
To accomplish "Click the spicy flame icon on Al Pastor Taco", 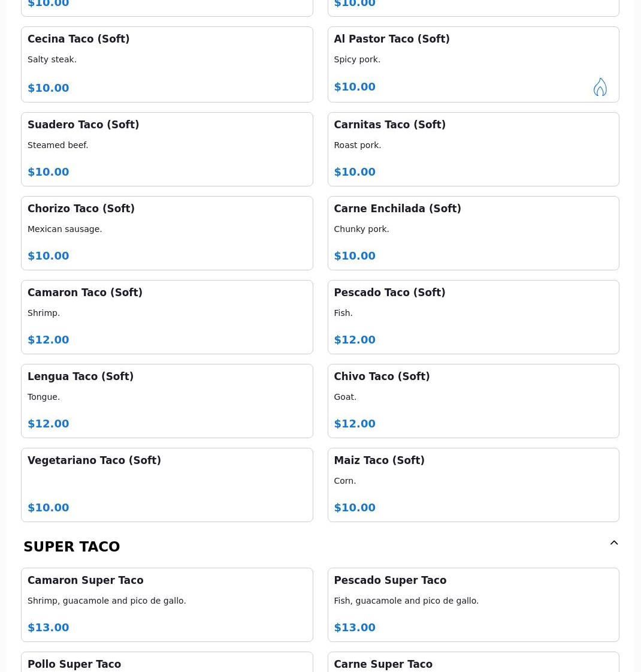I will 600,87.
